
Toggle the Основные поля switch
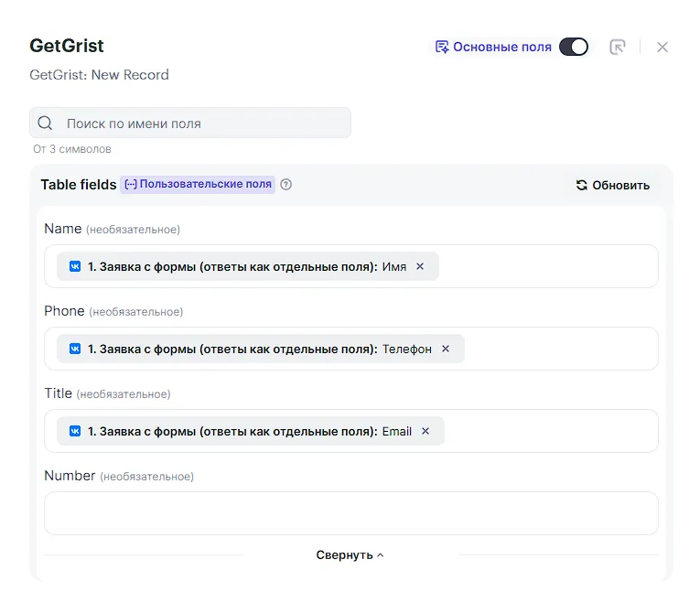pyautogui.click(x=574, y=47)
